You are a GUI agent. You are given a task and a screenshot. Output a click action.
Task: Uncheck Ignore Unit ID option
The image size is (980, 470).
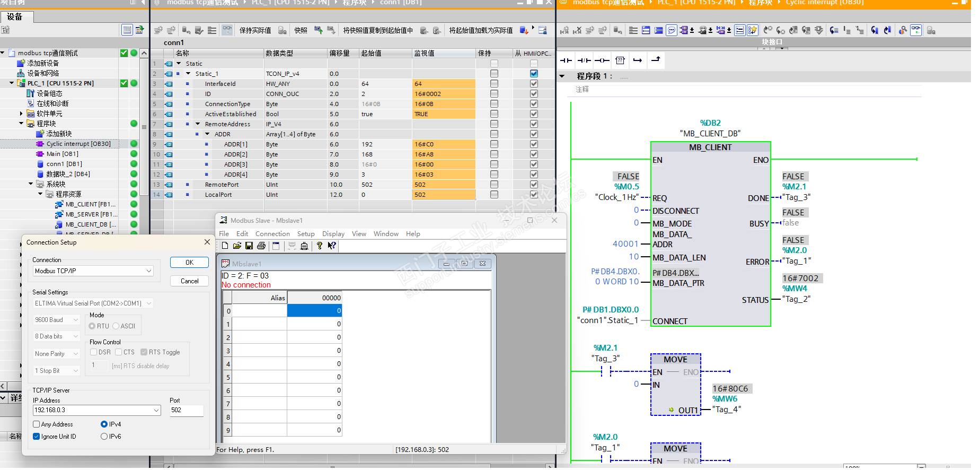(x=37, y=437)
